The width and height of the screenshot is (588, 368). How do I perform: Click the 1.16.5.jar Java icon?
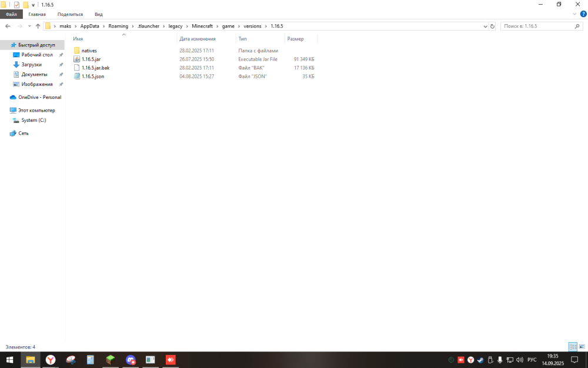point(77,59)
